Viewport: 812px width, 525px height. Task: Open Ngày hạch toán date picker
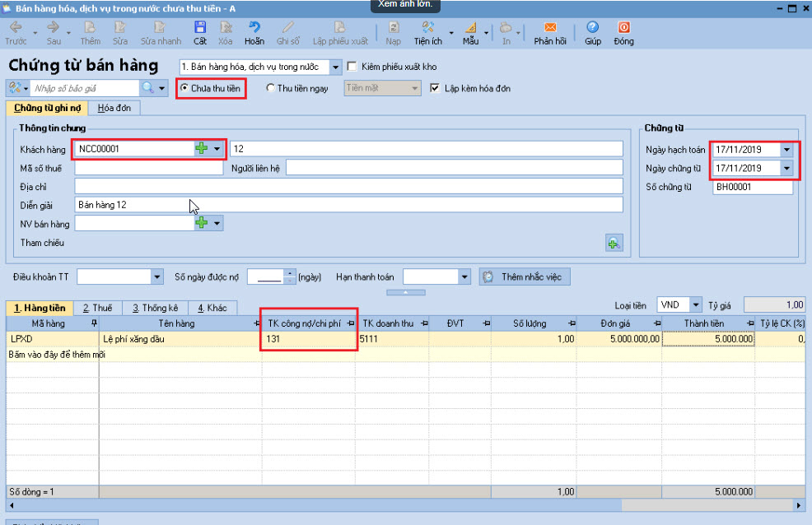pyautogui.click(x=786, y=150)
